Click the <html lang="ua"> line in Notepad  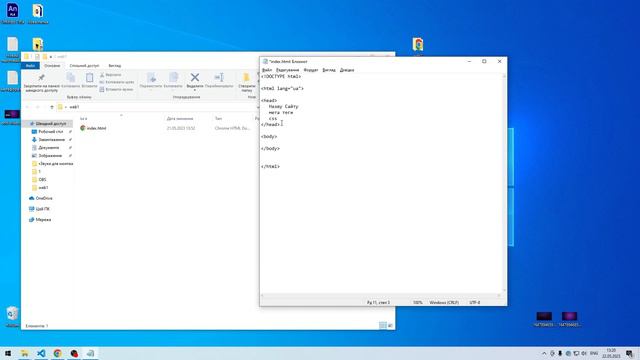[282, 88]
